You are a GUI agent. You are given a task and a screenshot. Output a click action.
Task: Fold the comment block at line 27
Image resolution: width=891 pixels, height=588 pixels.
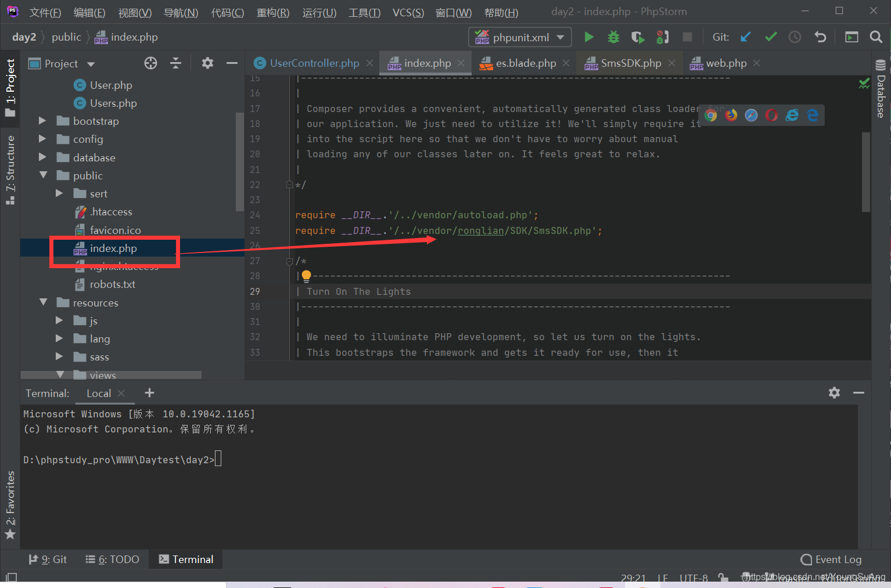289,261
